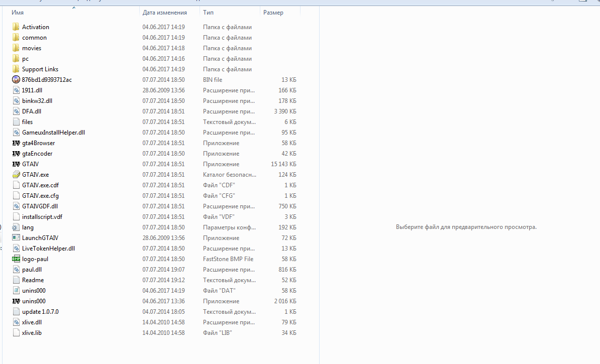Select the installscript.vdf file
This screenshot has width=600, height=364.
[42, 217]
